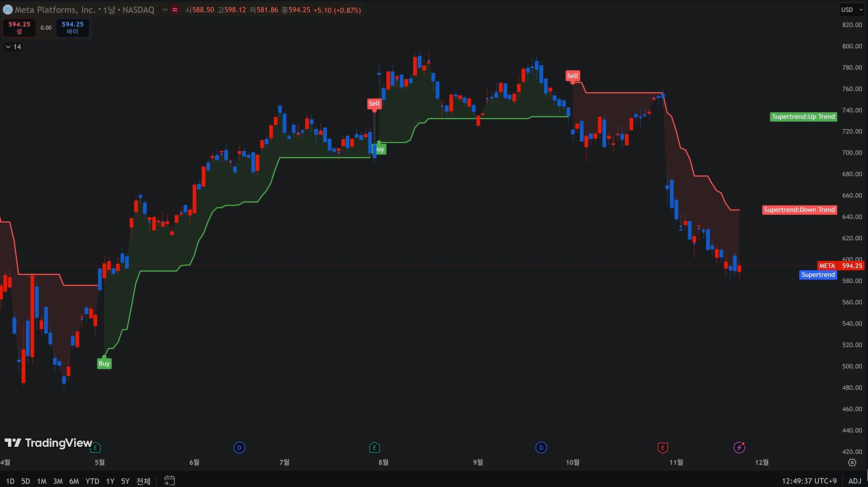Select the 5D time range
868x487 pixels.
26,481
